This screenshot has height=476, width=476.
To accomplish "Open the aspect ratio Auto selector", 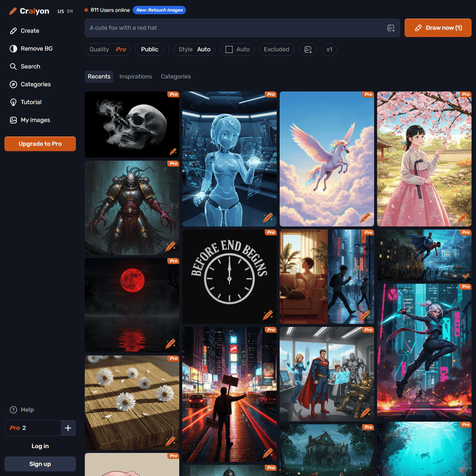I will point(237,49).
